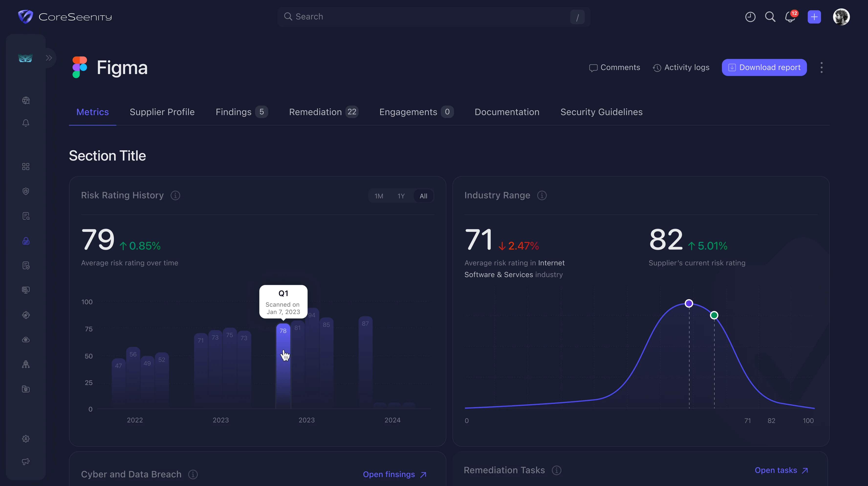Follow the Open finsings link
This screenshot has width=868, height=486.
[395, 475]
